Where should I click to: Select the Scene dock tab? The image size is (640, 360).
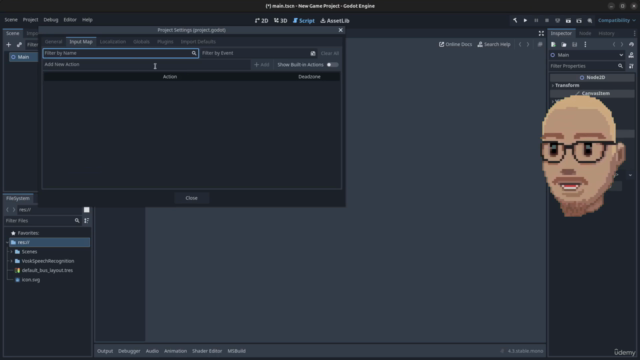click(x=12, y=33)
